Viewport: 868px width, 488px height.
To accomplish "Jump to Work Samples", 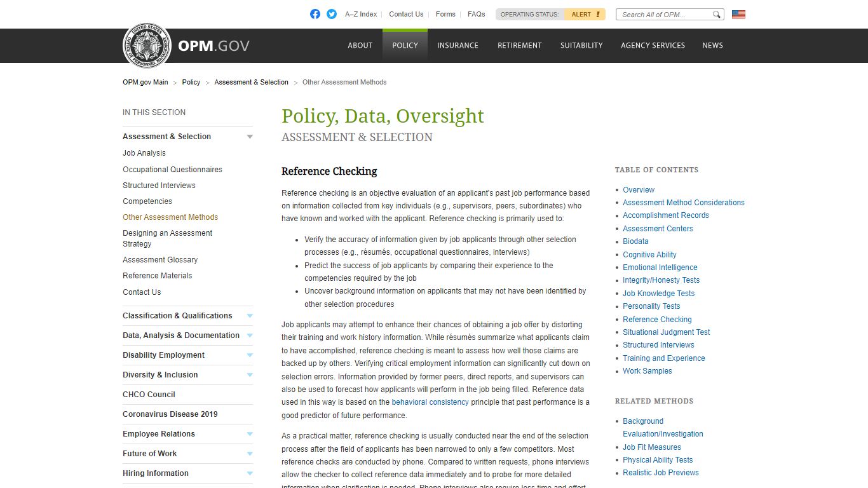I will click(x=648, y=371).
